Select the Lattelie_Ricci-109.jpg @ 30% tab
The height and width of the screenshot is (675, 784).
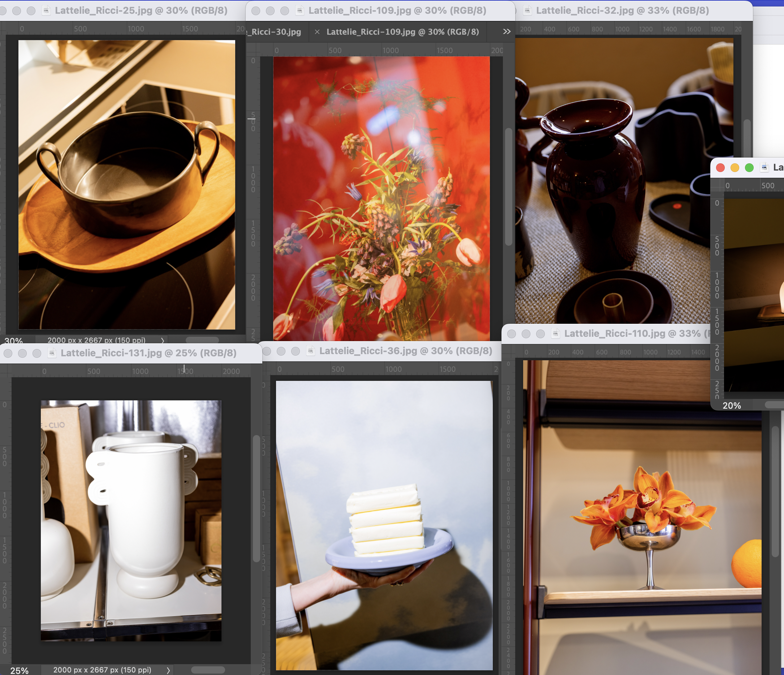point(402,32)
